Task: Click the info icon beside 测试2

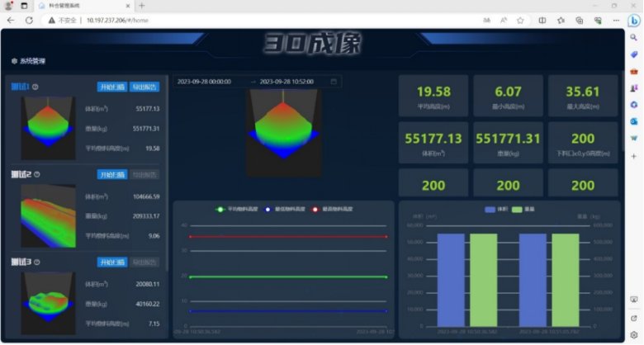Action: coord(38,174)
